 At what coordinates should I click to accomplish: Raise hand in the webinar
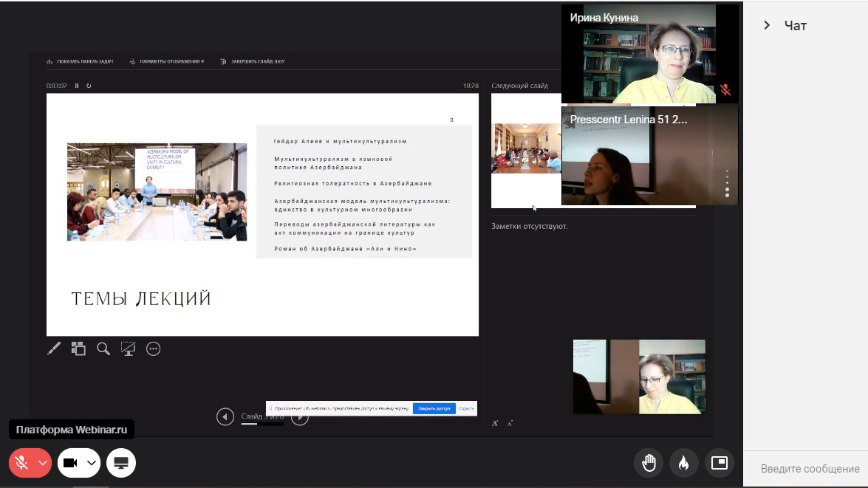pyautogui.click(x=648, y=463)
